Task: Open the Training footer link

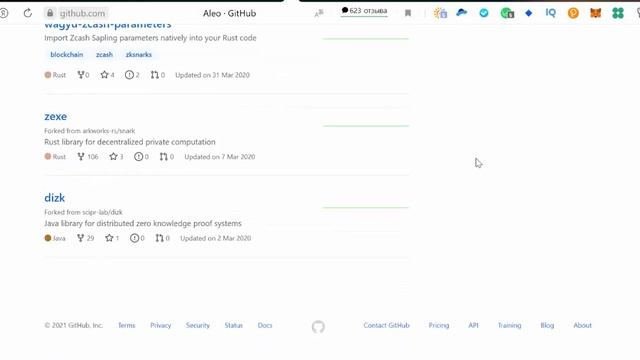Action: click(509, 326)
